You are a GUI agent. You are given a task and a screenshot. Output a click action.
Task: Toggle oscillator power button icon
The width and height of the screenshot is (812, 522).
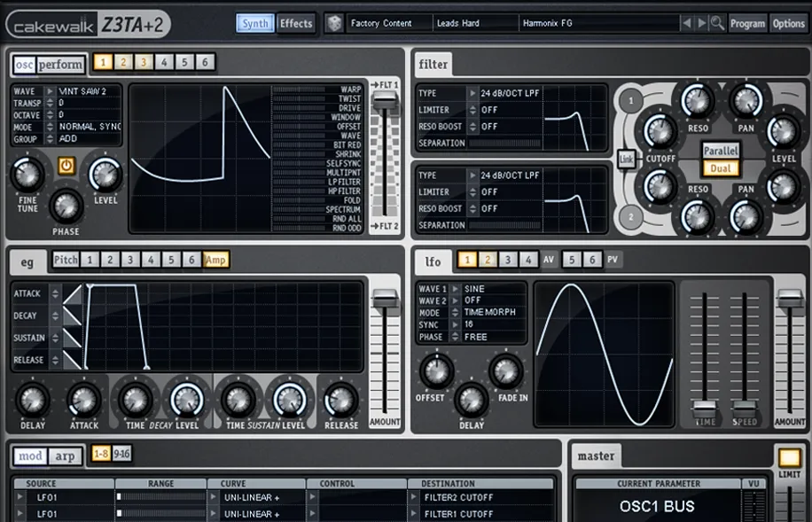click(x=66, y=166)
